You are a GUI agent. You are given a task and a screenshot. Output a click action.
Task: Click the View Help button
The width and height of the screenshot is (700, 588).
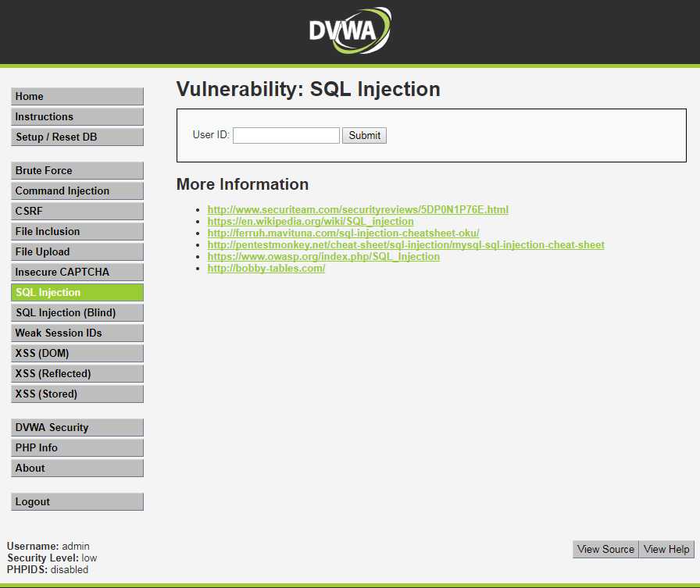[666, 549]
